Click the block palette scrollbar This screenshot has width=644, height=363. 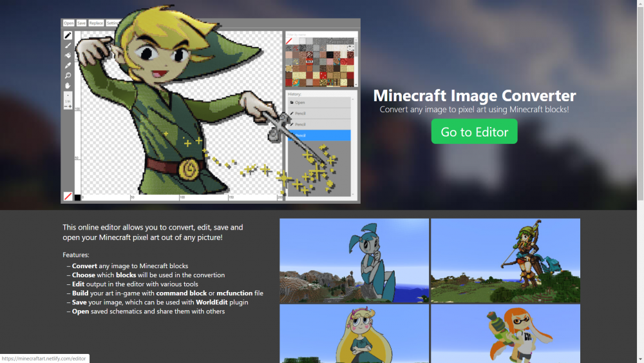[x=355, y=62]
